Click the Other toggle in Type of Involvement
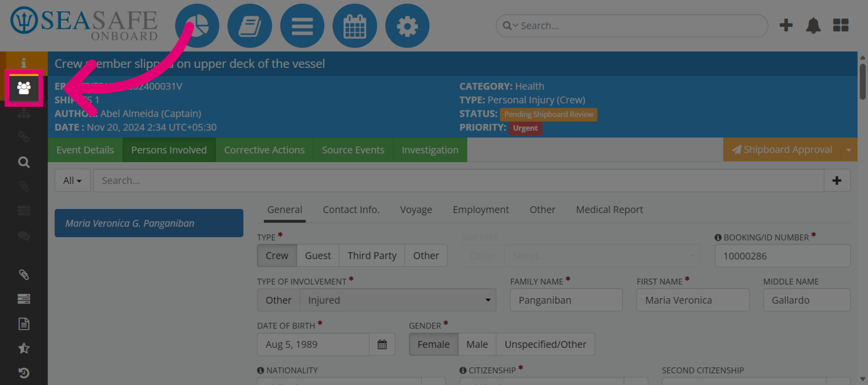The width and height of the screenshot is (868, 385). pyautogui.click(x=278, y=300)
